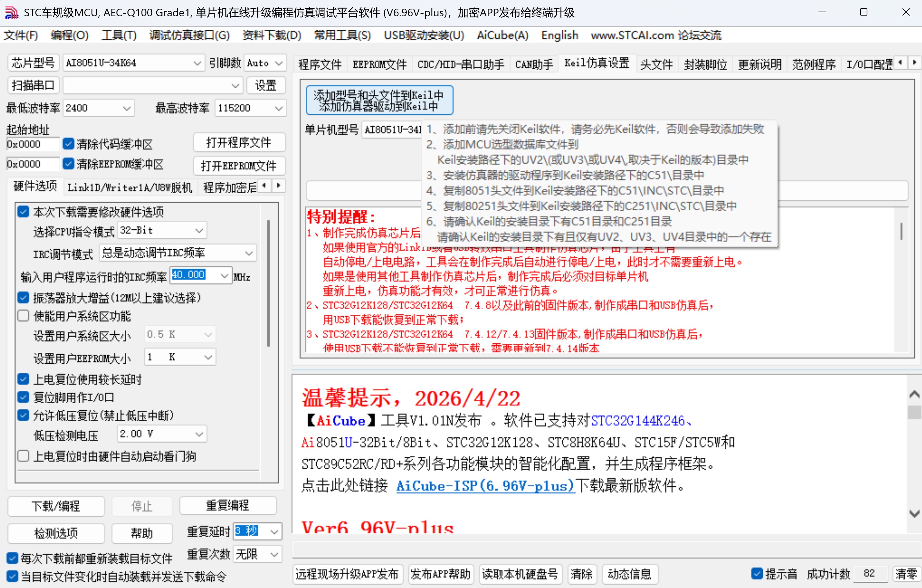
Task: Toggle 每次下载前都重新装载目标文件 checkbox
Action: click(12, 558)
